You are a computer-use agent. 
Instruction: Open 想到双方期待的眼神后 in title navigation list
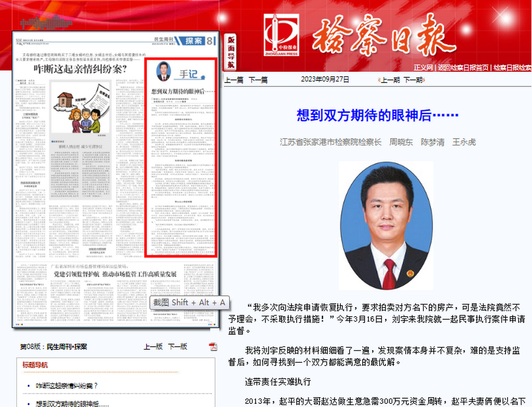(73, 403)
